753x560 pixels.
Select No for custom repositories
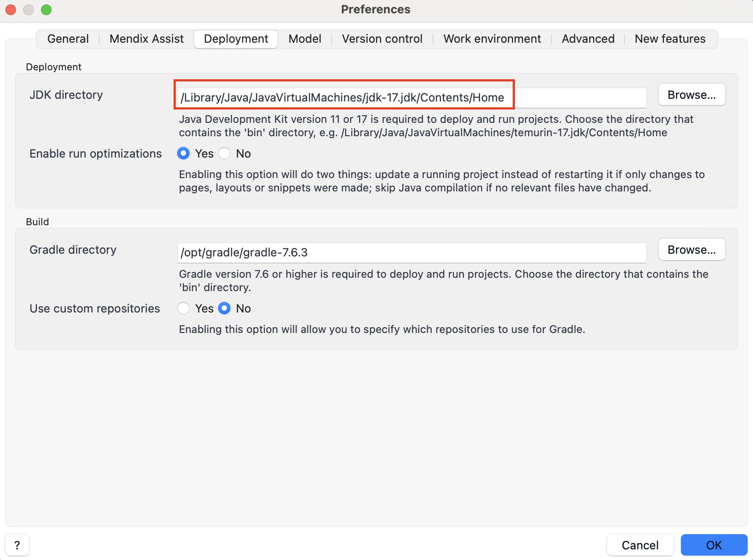click(224, 308)
